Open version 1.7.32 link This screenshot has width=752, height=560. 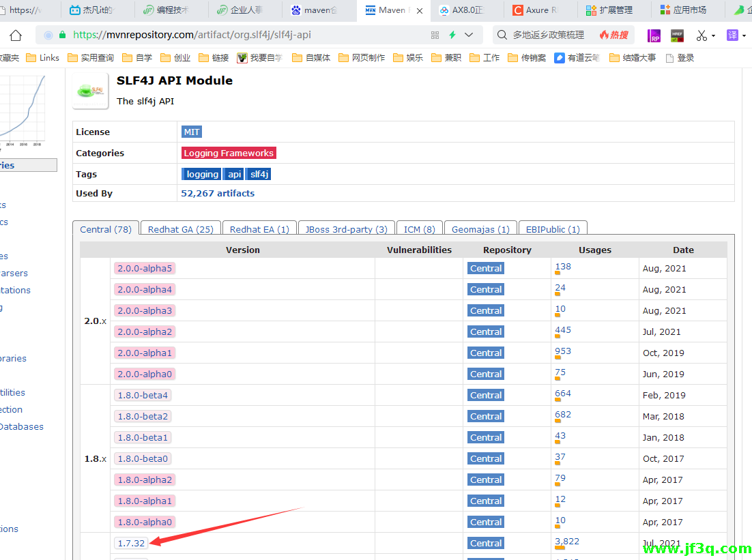click(131, 543)
